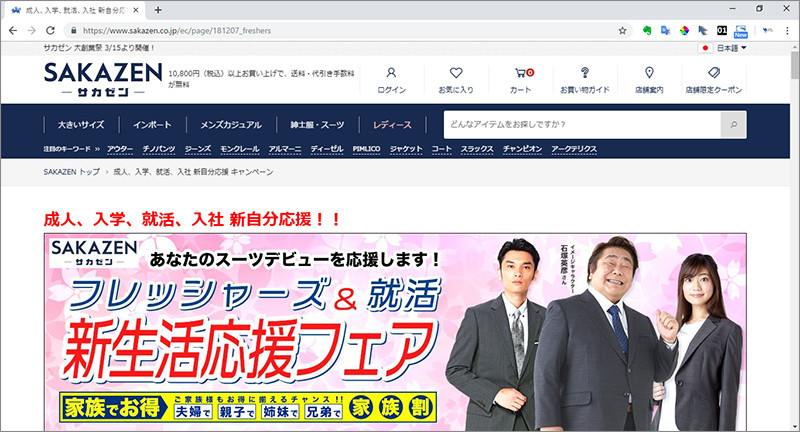Click the login person icon
This screenshot has width=800, height=432.
(391, 73)
